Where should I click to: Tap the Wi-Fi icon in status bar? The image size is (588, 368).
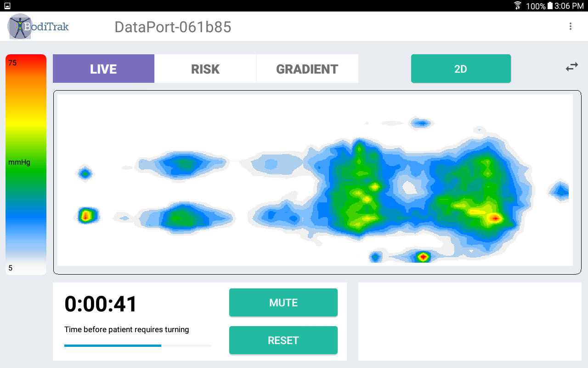pos(518,6)
